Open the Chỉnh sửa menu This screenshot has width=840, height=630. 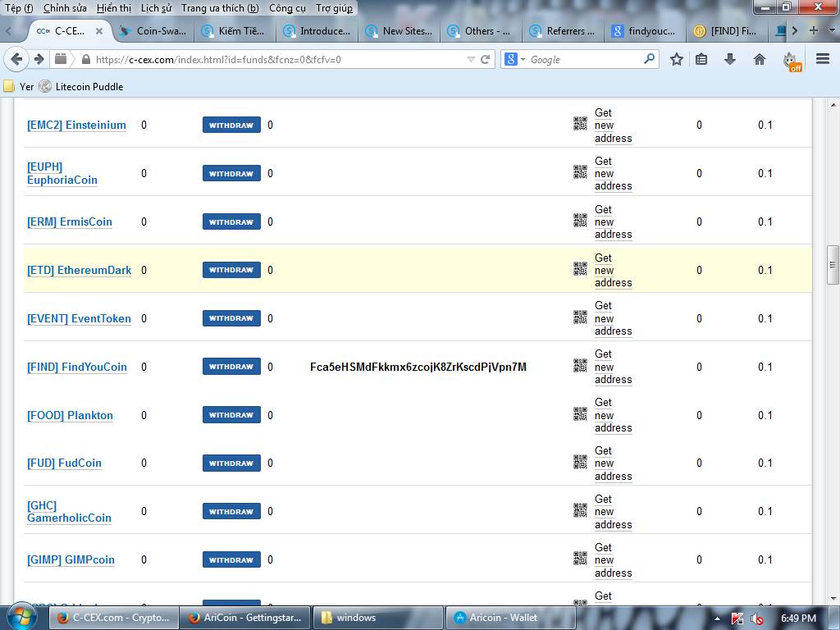pos(65,8)
